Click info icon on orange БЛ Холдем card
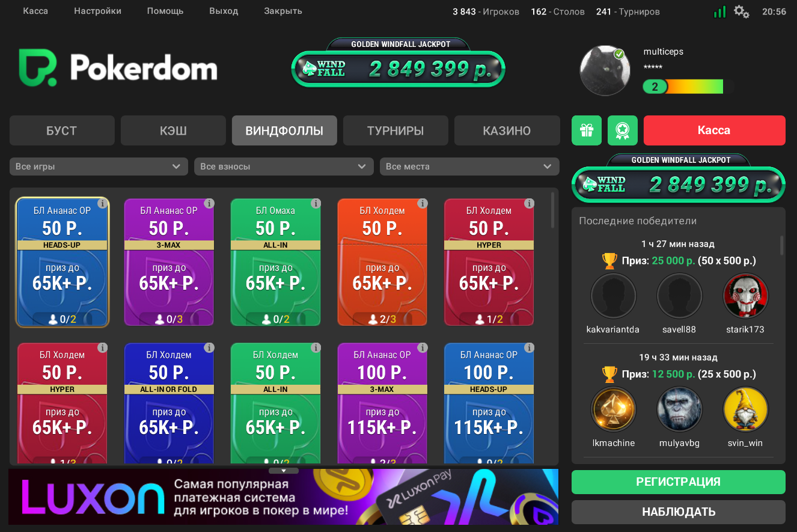Viewport: 797px width, 532px height. pyautogui.click(x=423, y=204)
